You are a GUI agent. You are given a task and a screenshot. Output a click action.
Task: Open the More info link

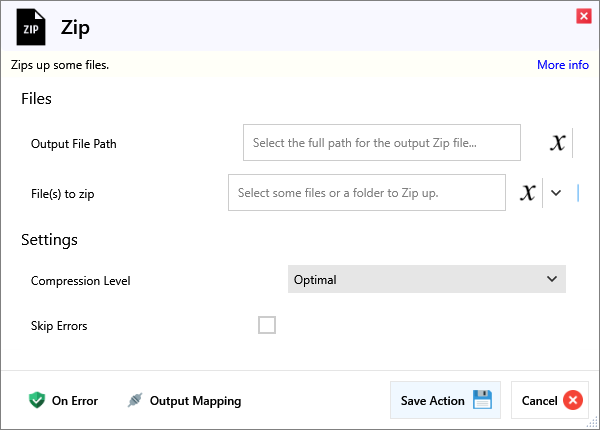pos(562,65)
